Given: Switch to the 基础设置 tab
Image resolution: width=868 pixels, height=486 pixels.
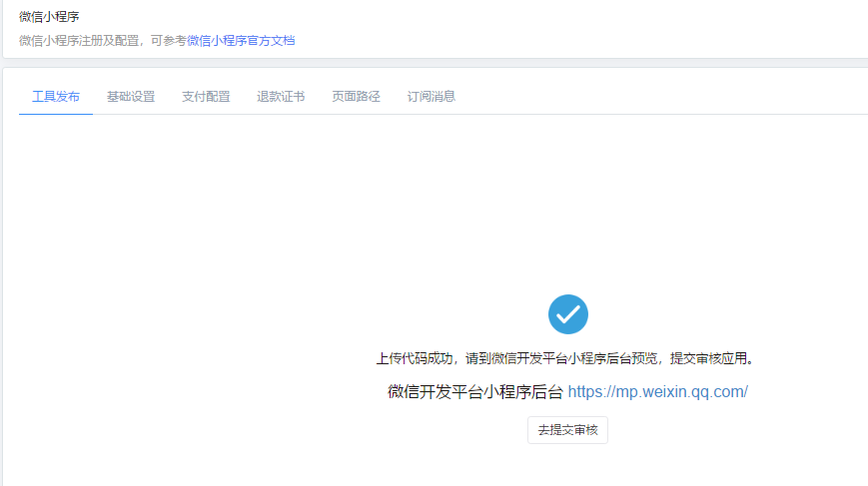Looking at the screenshot, I should point(131,96).
